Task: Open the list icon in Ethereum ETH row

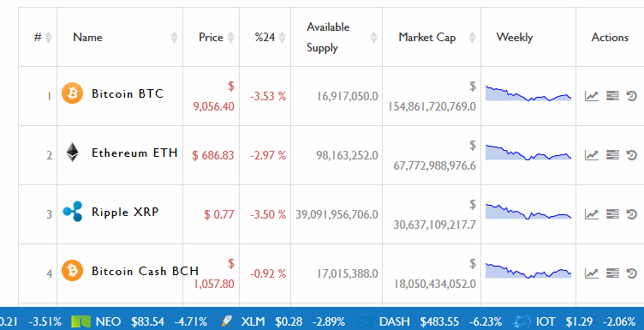Action: pos(612,155)
